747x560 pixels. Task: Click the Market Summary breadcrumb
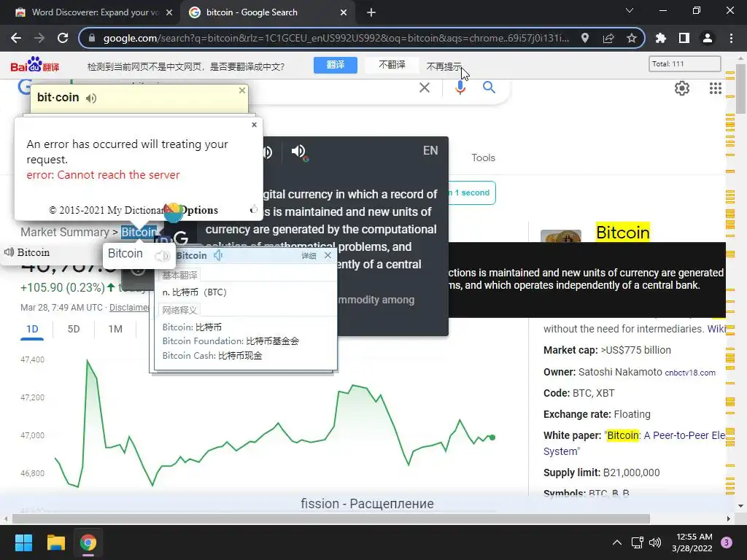[65, 232]
